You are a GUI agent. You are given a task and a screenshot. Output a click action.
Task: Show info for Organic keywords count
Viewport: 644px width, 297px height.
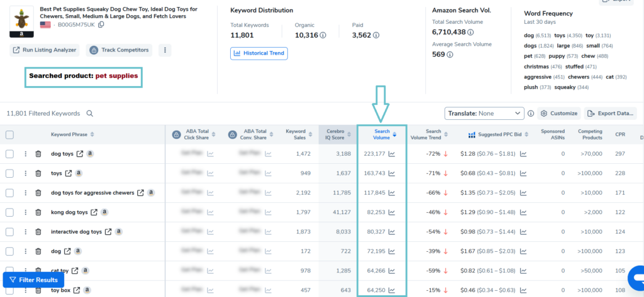tap(323, 35)
